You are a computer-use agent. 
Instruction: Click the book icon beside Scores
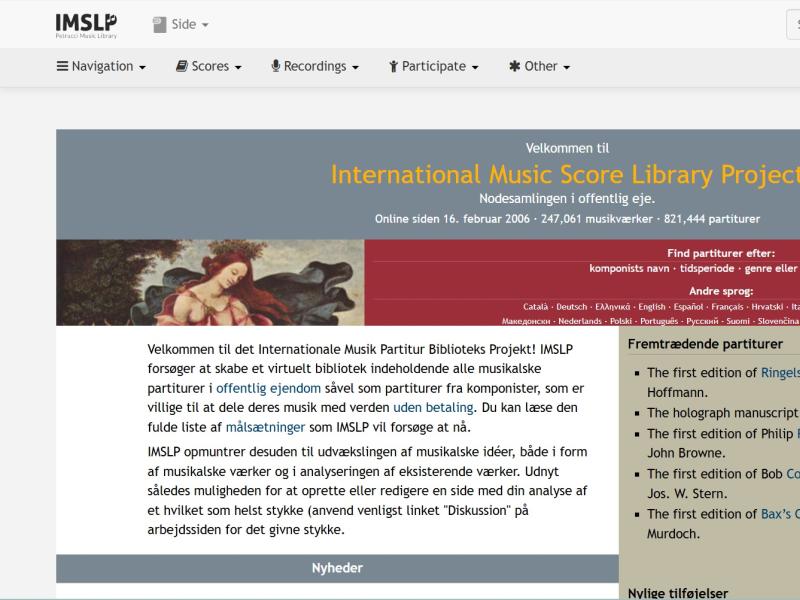pyautogui.click(x=182, y=66)
